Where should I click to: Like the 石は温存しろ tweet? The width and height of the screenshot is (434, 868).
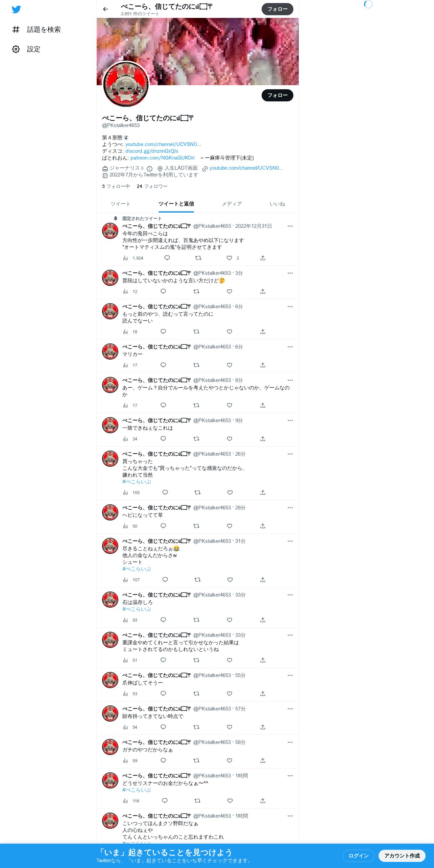(230, 620)
